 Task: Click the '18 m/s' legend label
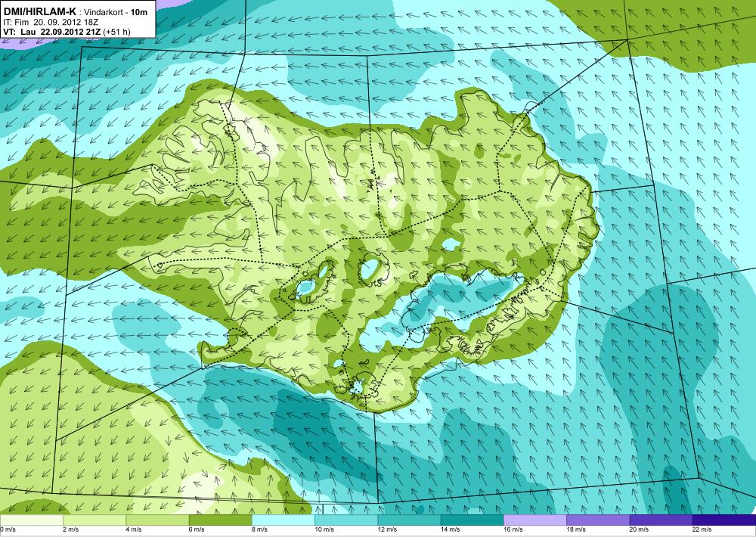[577, 529]
